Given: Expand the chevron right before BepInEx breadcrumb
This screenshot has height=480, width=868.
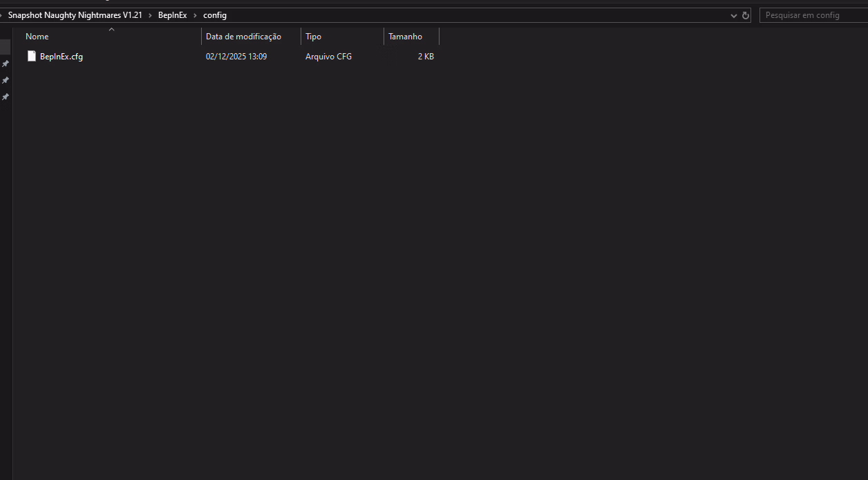Looking at the screenshot, I should click(150, 15).
